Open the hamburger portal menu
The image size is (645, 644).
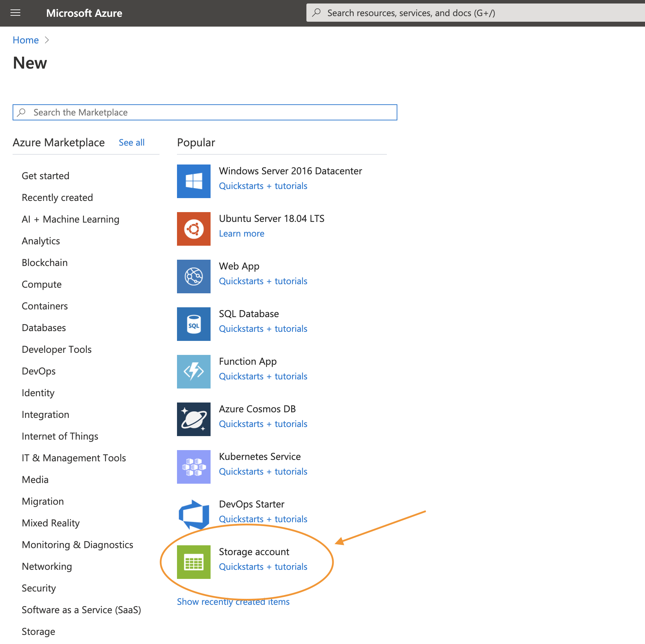(15, 13)
